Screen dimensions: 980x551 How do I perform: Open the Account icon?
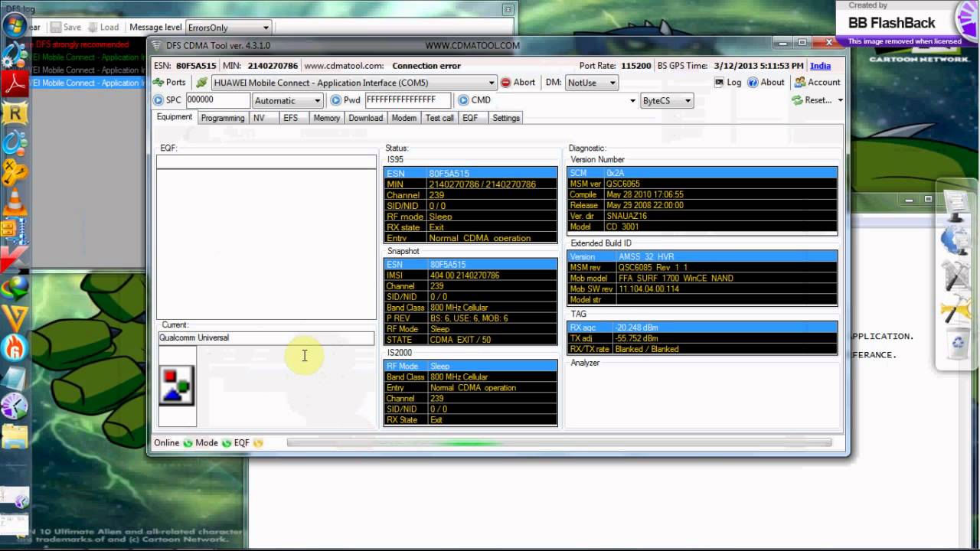click(800, 83)
